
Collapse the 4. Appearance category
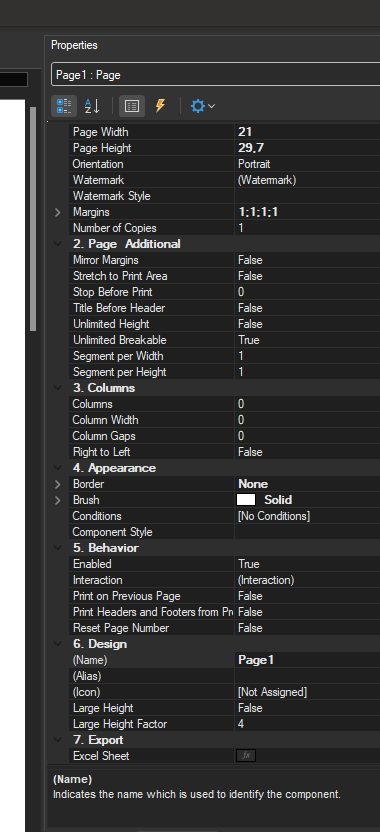pyautogui.click(x=58, y=468)
